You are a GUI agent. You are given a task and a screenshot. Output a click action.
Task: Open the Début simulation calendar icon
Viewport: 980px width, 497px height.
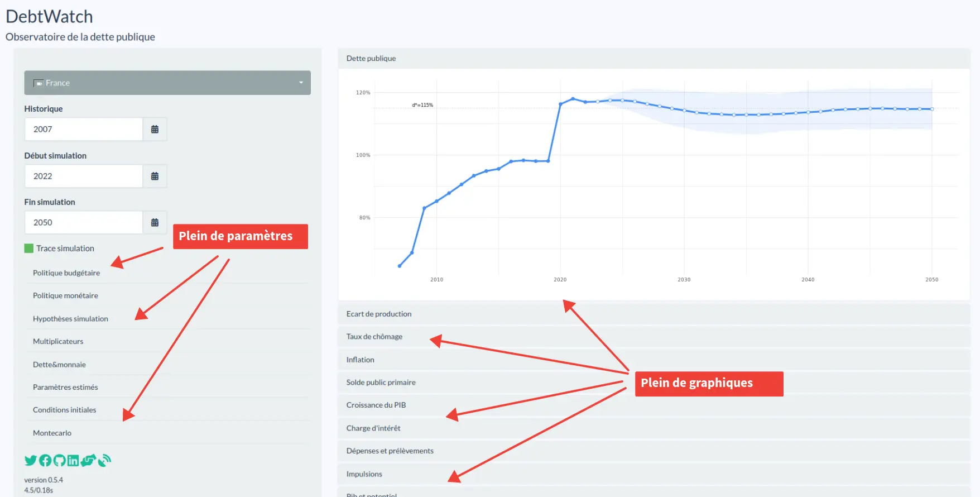coord(155,176)
